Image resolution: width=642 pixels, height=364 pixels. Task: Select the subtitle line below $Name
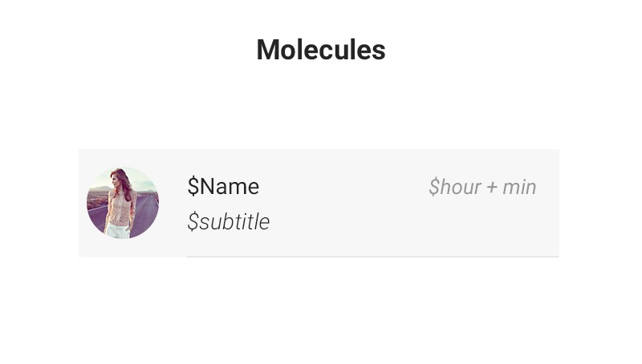pyautogui.click(x=228, y=222)
